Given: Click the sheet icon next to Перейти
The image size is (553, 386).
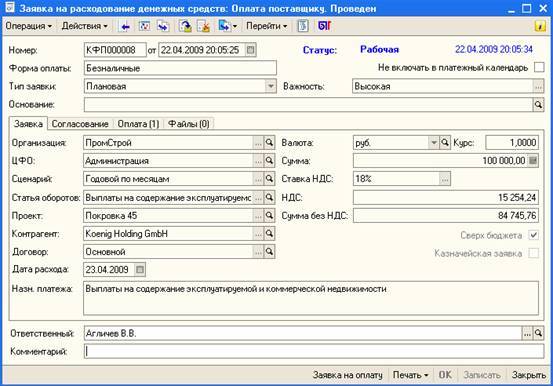Looking at the screenshot, I should [303, 26].
